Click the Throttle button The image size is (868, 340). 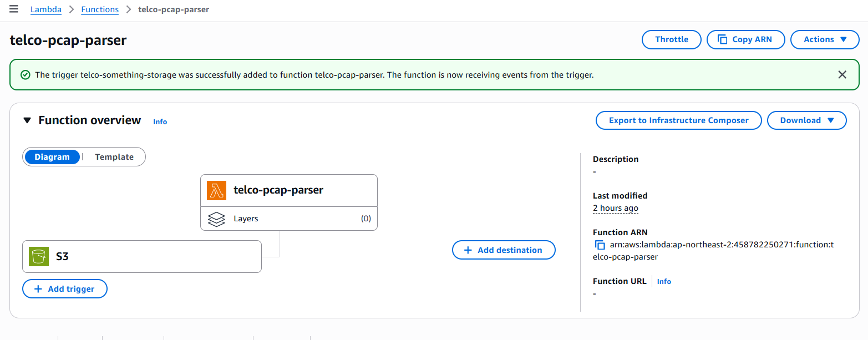[672, 39]
